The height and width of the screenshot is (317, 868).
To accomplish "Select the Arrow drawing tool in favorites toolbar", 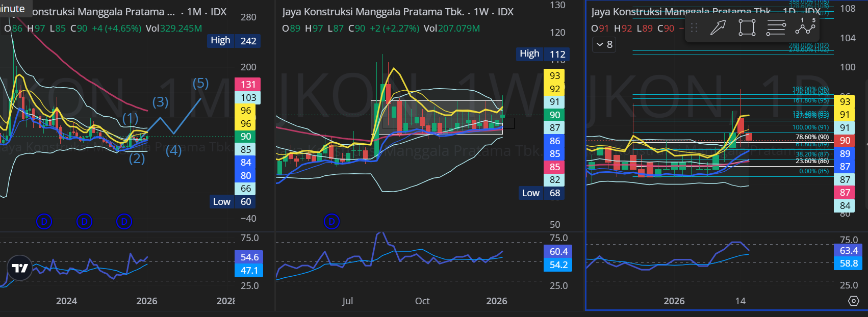I will (x=718, y=27).
